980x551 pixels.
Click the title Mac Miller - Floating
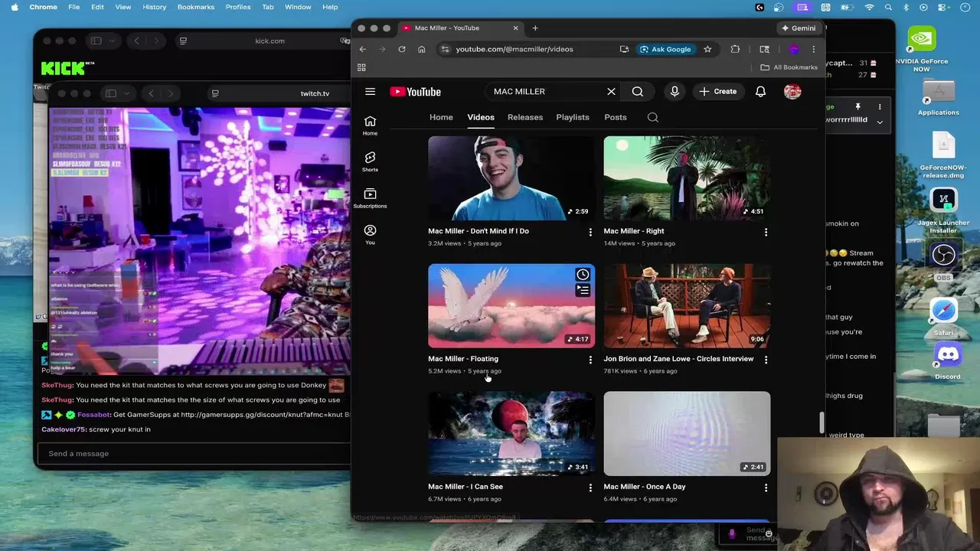(463, 359)
